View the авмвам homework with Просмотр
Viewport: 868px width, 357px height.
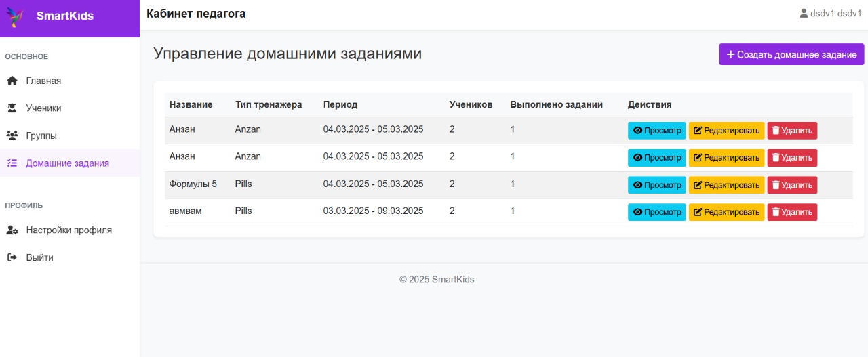pyautogui.click(x=656, y=212)
